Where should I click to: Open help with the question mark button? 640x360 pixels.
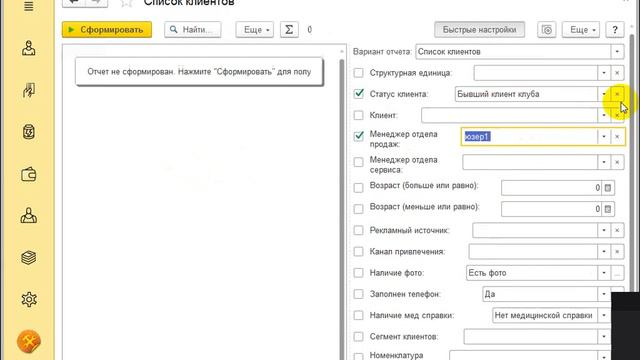[615, 30]
